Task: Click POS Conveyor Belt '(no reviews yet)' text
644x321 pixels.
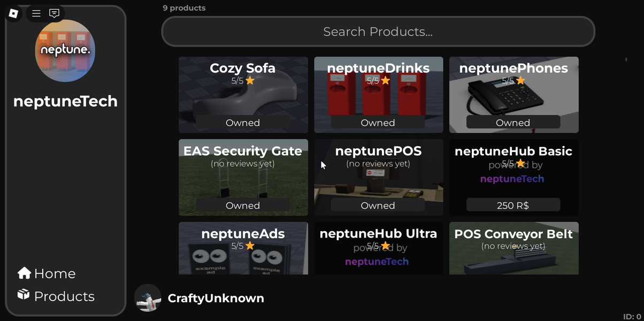Action: click(513, 246)
